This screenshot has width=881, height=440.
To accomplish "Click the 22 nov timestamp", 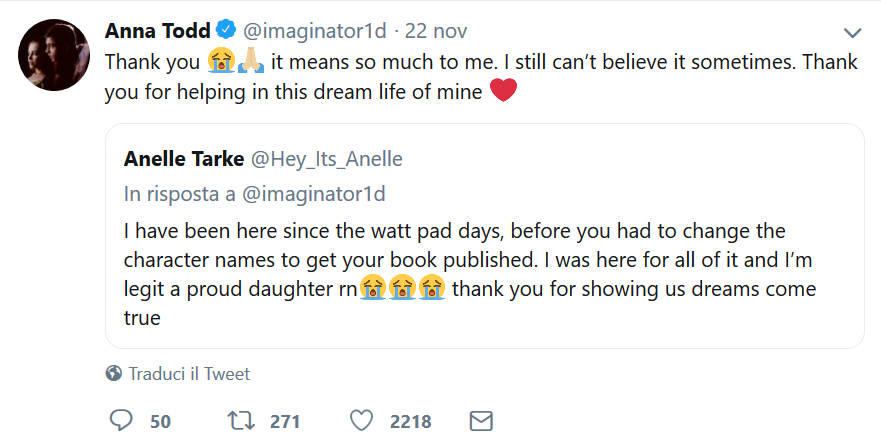I will pos(436,30).
